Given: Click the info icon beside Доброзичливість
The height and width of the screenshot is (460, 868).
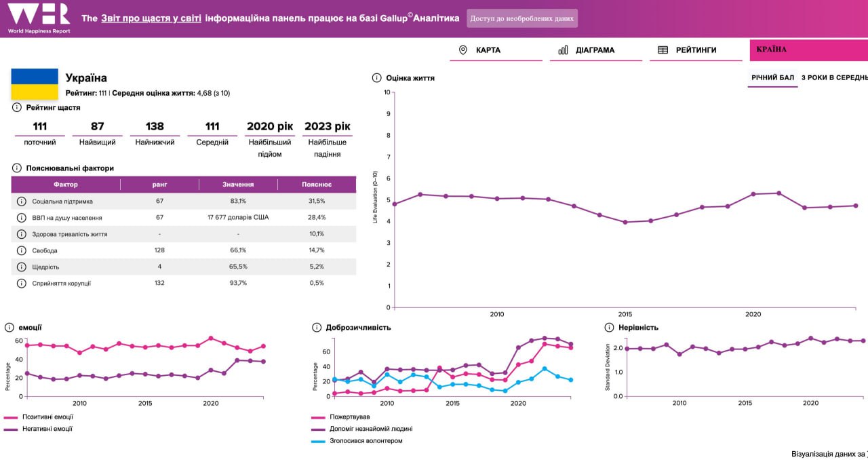Looking at the screenshot, I should (x=316, y=328).
